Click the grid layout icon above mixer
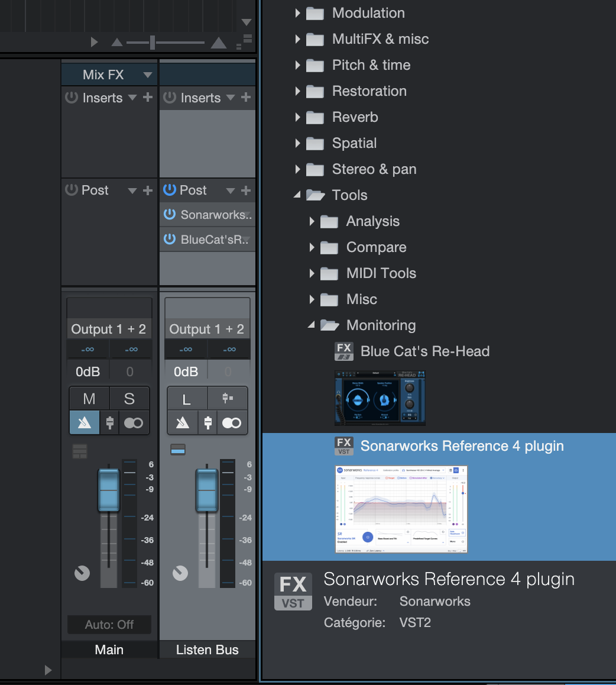Image resolution: width=616 pixels, height=685 pixels. pyautogui.click(x=245, y=42)
